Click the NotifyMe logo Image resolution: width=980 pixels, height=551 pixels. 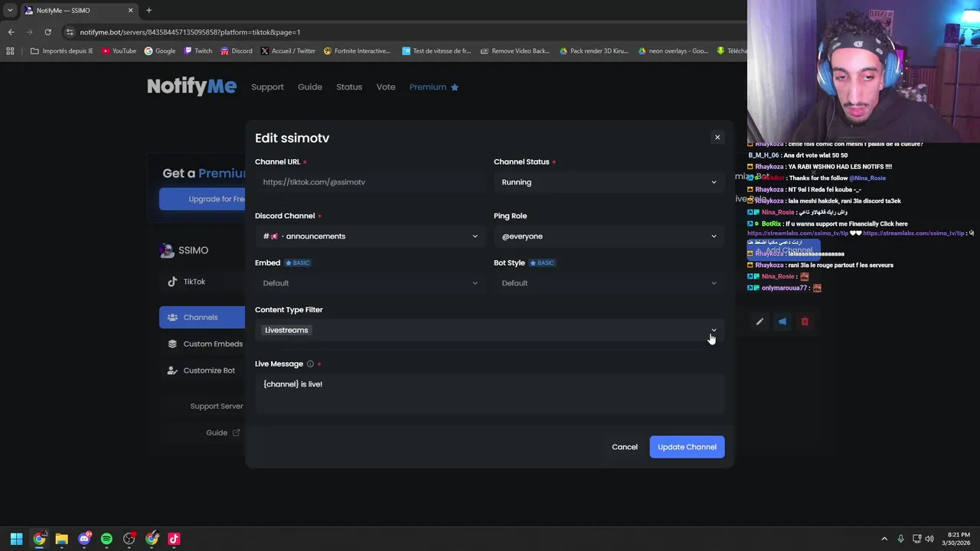191,86
